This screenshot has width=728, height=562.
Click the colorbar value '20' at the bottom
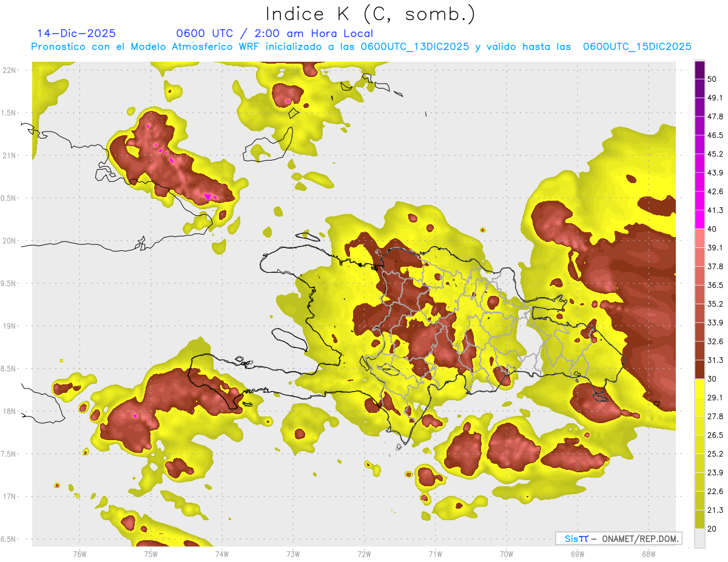click(712, 529)
